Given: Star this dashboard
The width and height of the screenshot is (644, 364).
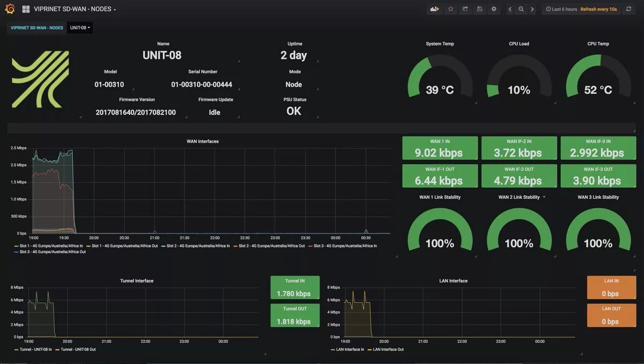Looking at the screenshot, I should (451, 9).
